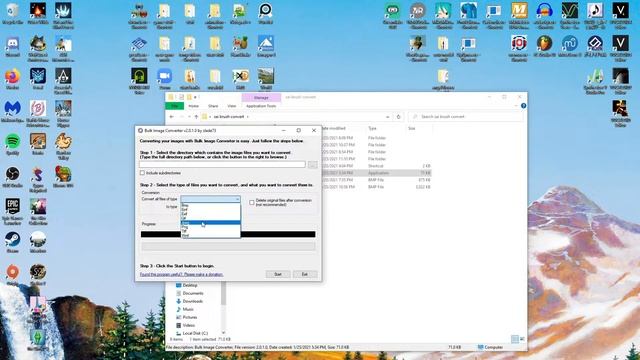Launch Steam from the desktop
The width and height of the screenshot is (640, 360).
12,242
